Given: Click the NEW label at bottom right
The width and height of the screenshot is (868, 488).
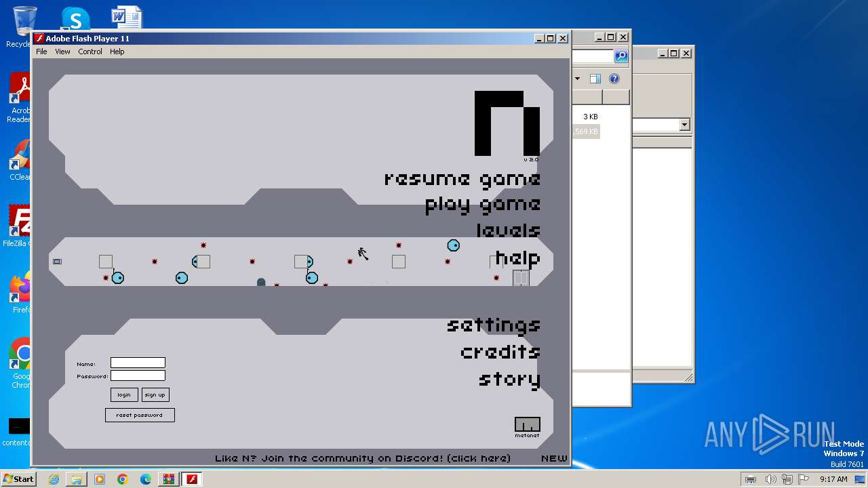Looking at the screenshot, I should 554,458.
